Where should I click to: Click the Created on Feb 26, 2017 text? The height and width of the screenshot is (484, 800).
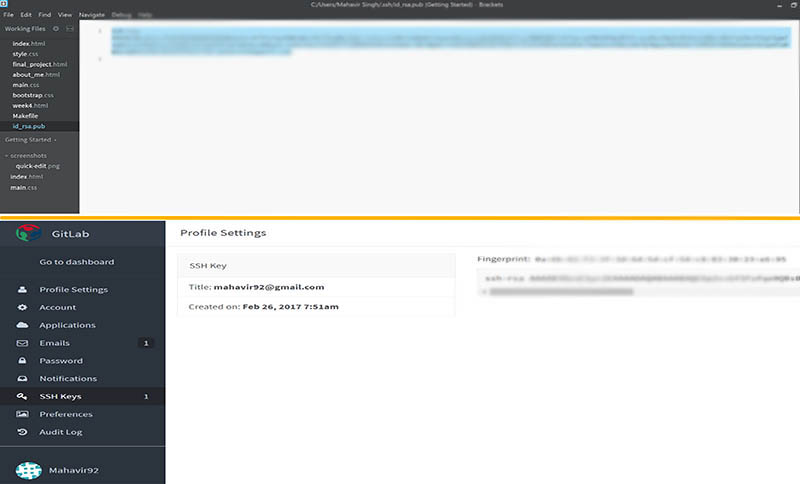point(264,307)
